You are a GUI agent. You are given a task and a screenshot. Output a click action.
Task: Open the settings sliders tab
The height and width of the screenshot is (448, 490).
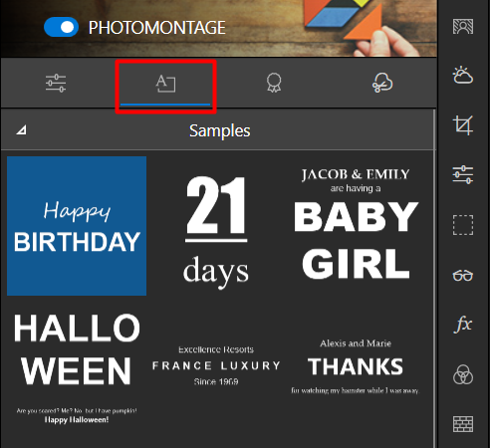pyautogui.click(x=56, y=83)
